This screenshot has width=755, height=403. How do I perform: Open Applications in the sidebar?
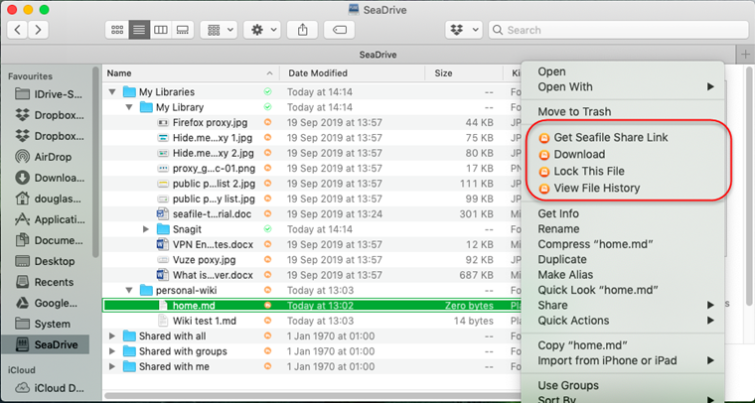tap(49, 220)
